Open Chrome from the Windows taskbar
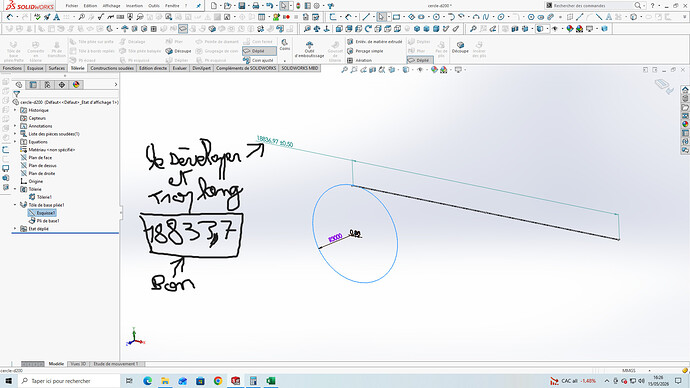 [218, 381]
